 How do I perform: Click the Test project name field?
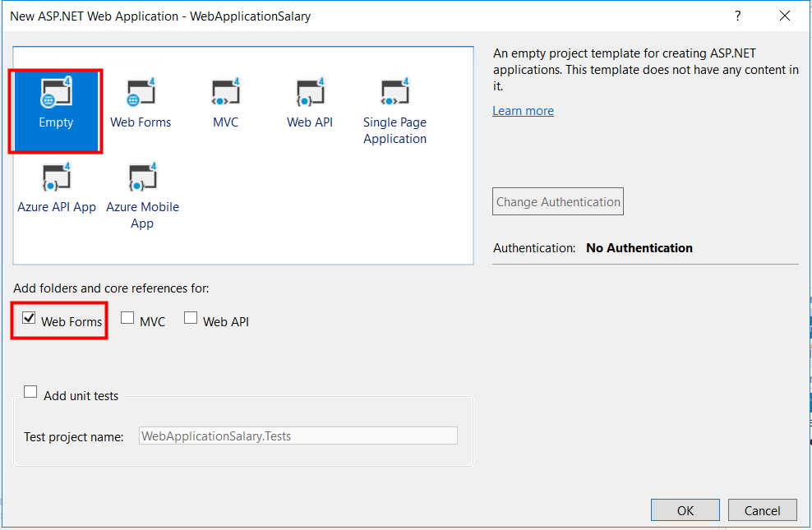pyautogui.click(x=298, y=436)
